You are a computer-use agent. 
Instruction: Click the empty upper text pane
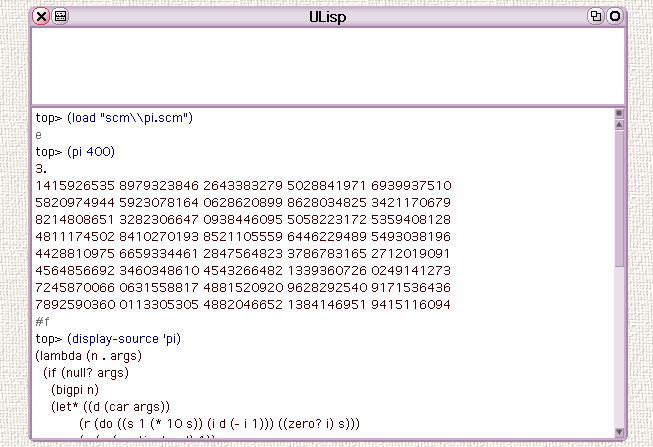328,66
